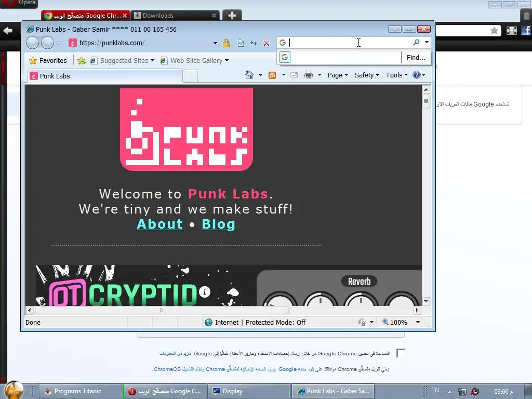The width and height of the screenshot is (532, 399).
Task: Click the Find... button in search dropdown
Action: (x=416, y=57)
